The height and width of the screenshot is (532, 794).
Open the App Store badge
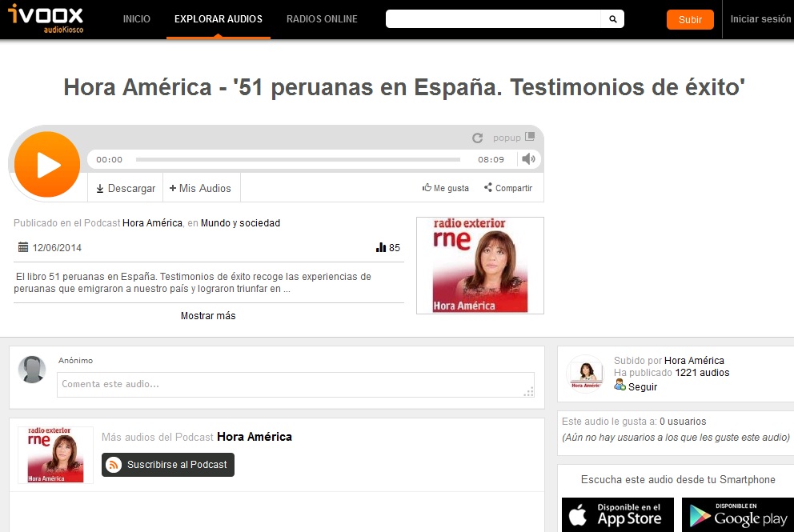pos(618,515)
